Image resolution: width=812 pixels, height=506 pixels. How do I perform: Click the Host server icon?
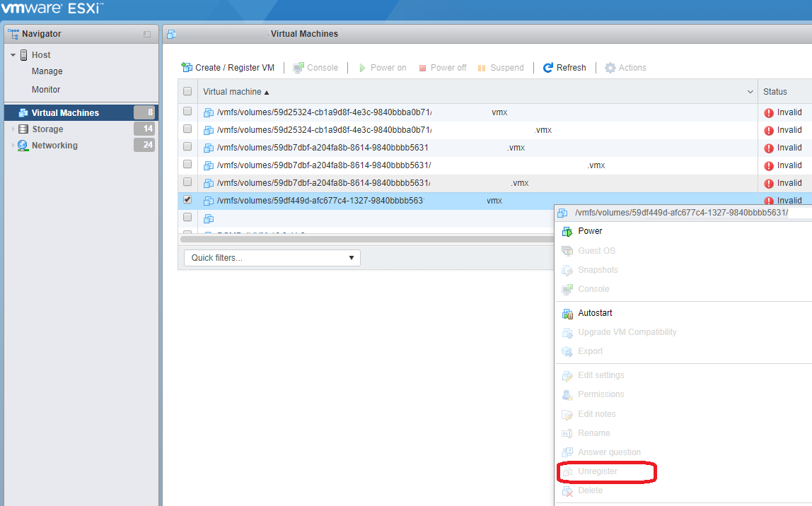(24, 55)
